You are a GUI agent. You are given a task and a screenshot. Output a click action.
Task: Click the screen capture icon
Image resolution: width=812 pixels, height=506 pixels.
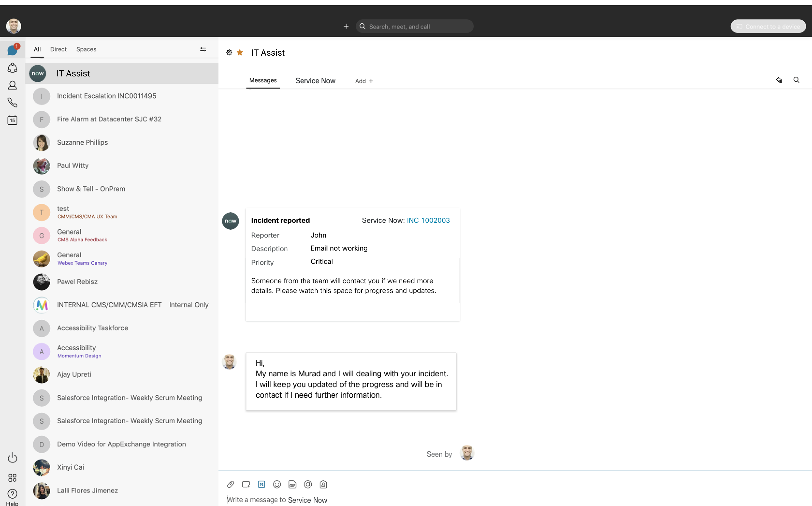(246, 484)
